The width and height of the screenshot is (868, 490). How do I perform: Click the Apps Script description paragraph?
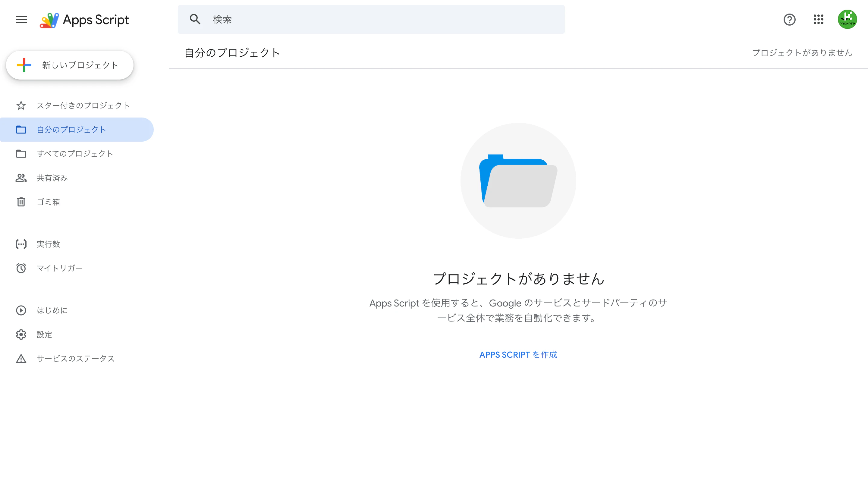tap(518, 310)
